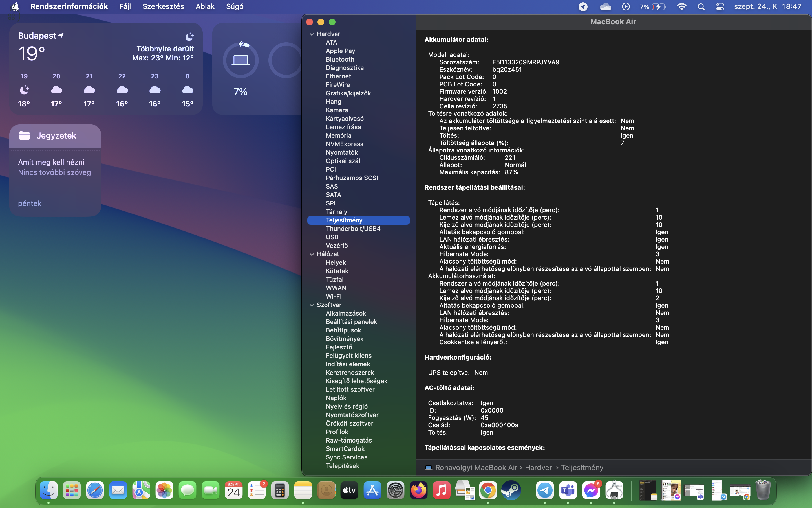Open System Information caliper icon in dock
The image size is (812, 508).
[x=614, y=491]
